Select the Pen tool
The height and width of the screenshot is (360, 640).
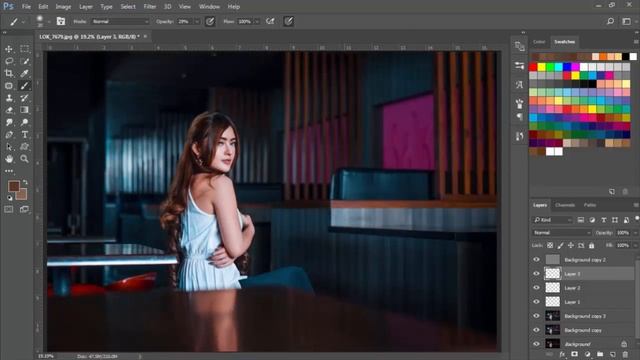click(9, 135)
